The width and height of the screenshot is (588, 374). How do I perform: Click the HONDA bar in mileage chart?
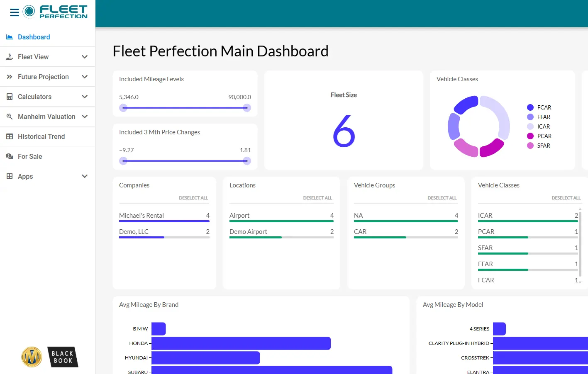point(241,343)
